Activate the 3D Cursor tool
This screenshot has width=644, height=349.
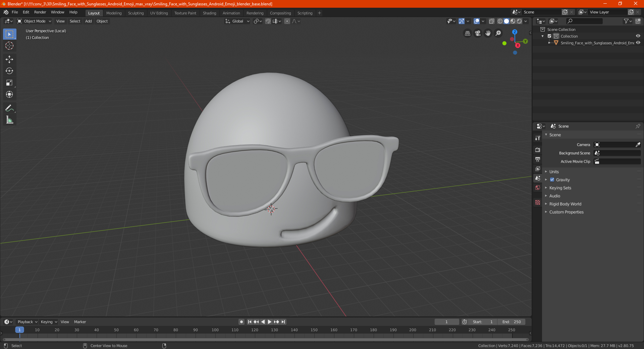tap(9, 46)
